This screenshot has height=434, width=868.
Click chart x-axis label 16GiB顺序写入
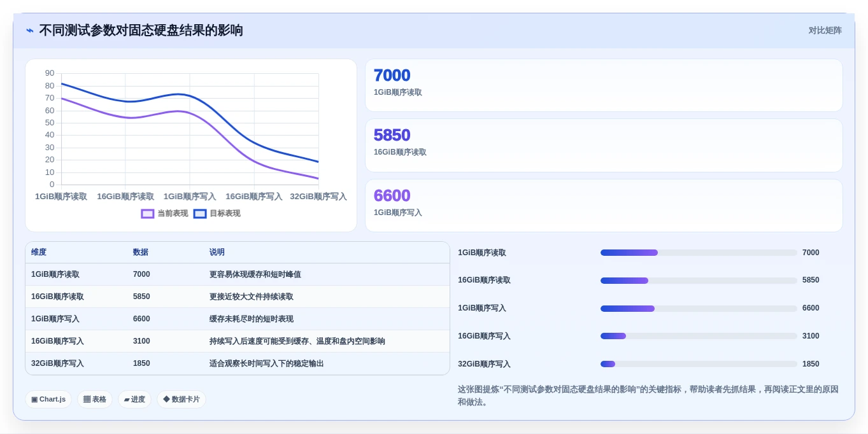coord(254,197)
